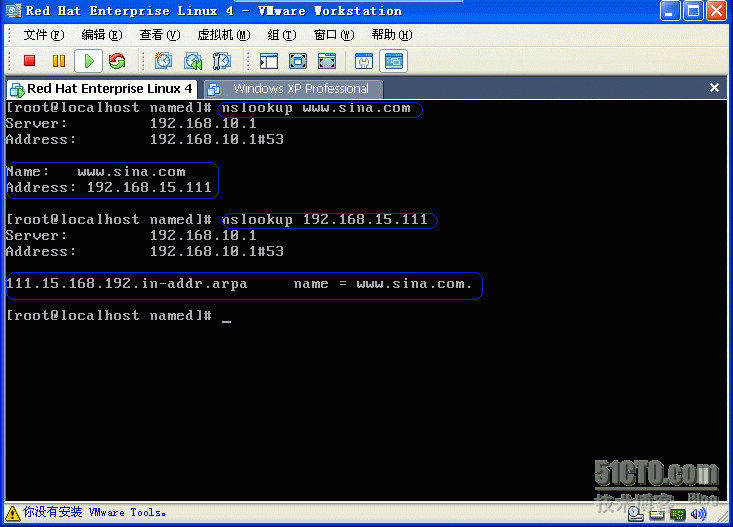Click the '111.15.168.192.in-addr.arpa' result line

[239, 284]
